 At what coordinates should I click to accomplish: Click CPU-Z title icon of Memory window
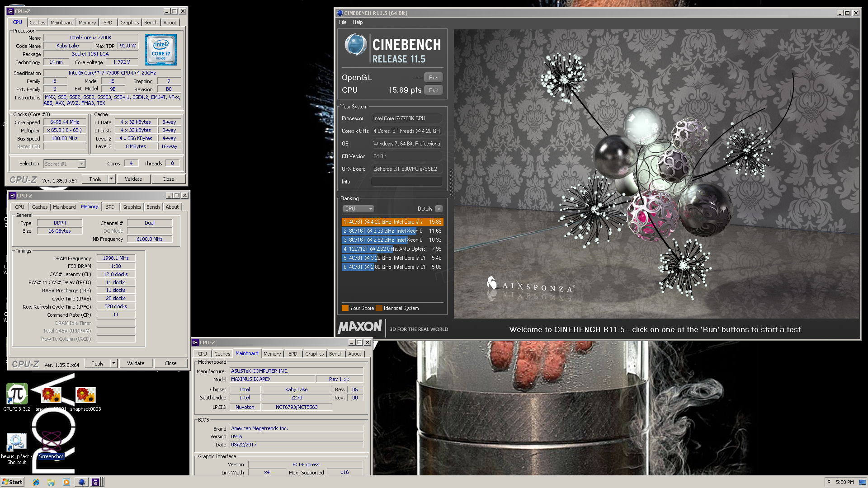pos(13,196)
